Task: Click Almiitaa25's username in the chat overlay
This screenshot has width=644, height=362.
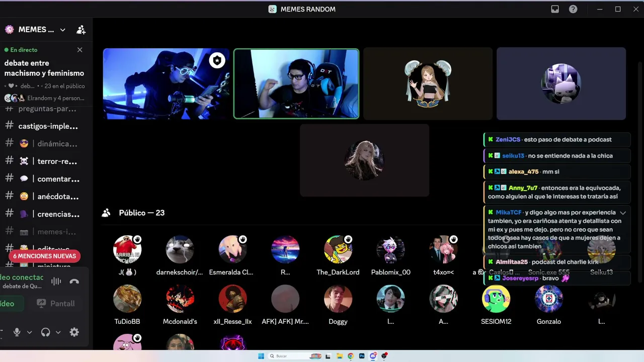Action: point(512,262)
